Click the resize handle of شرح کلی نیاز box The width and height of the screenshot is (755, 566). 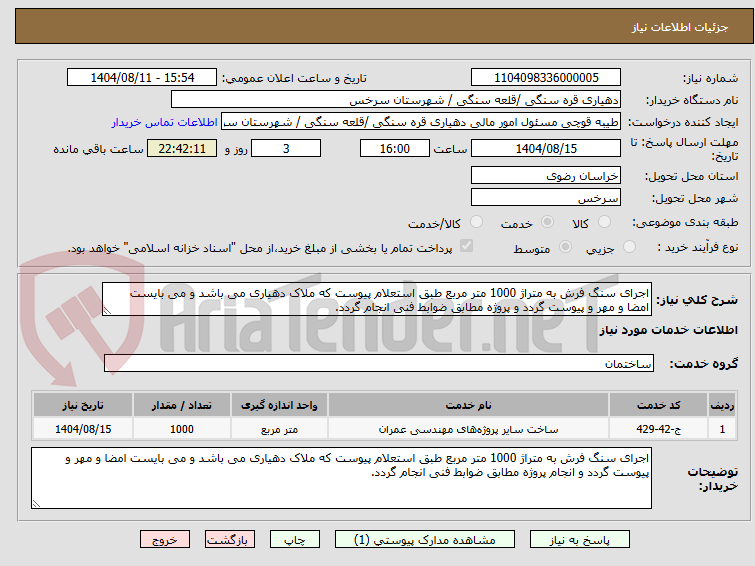[107, 311]
